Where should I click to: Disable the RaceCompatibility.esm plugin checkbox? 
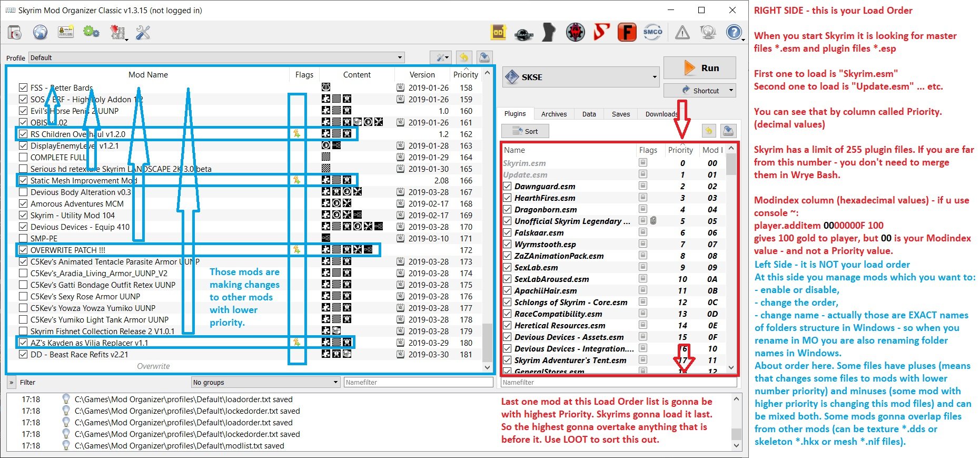507,314
